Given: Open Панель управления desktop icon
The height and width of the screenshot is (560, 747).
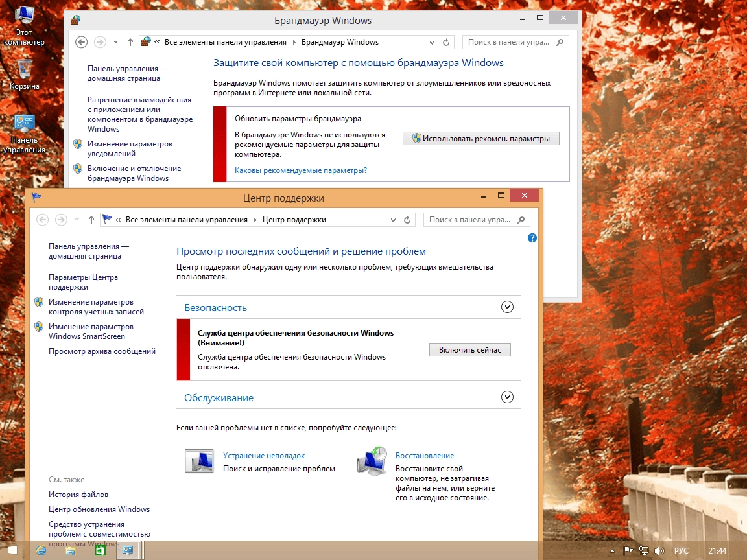Looking at the screenshot, I should click(x=24, y=134).
